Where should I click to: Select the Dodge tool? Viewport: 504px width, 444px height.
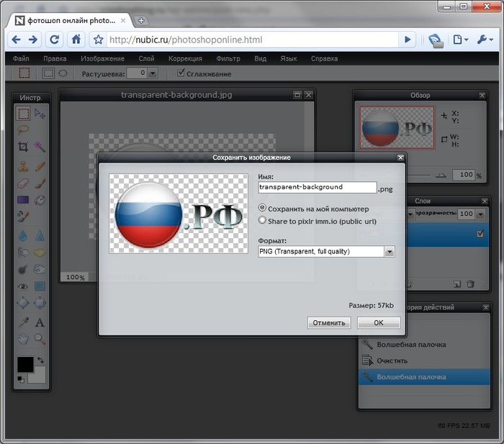pos(23,269)
